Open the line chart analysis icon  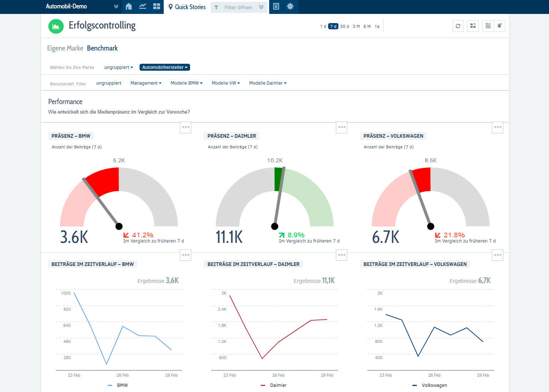[x=142, y=7]
